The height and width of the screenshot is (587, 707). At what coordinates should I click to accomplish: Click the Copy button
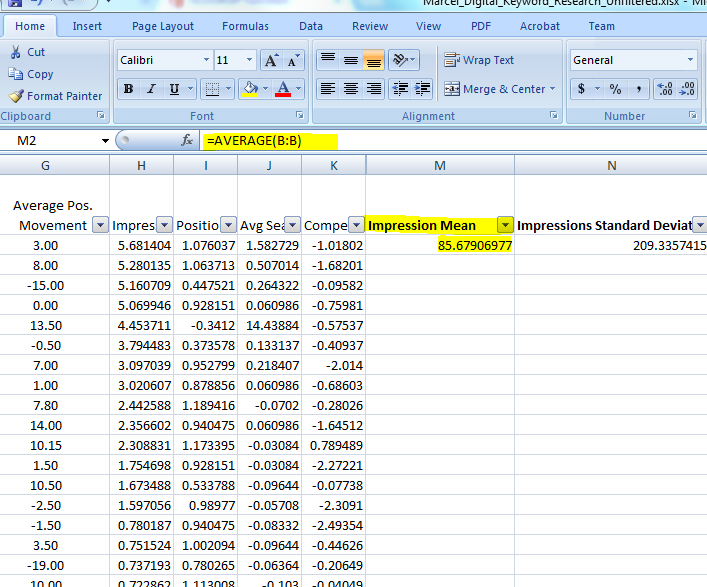[x=31, y=74]
